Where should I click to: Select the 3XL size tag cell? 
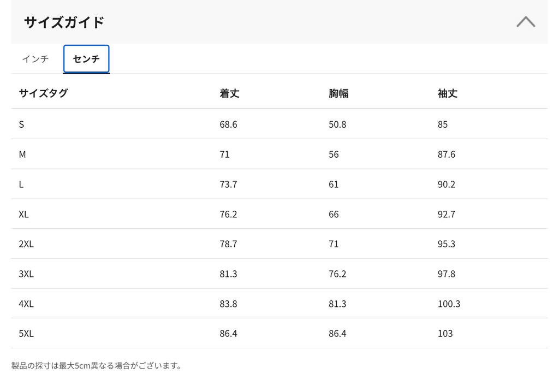[x=26, y=274]
